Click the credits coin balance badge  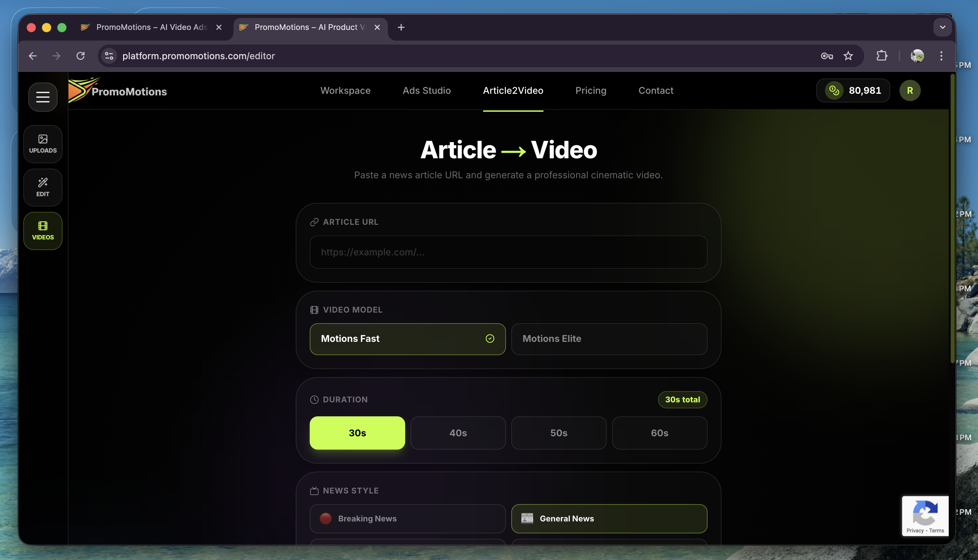tap(853, 90)
